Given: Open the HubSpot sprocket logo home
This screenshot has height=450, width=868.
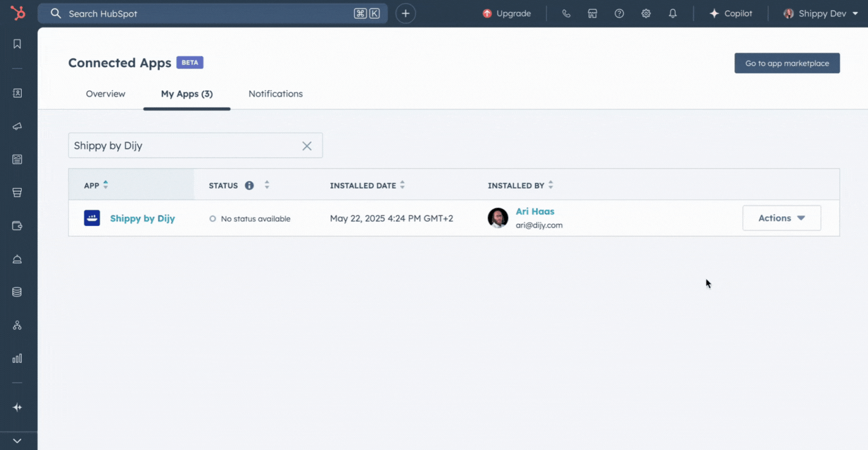Looking at the screenshot, I should (18, 13).
